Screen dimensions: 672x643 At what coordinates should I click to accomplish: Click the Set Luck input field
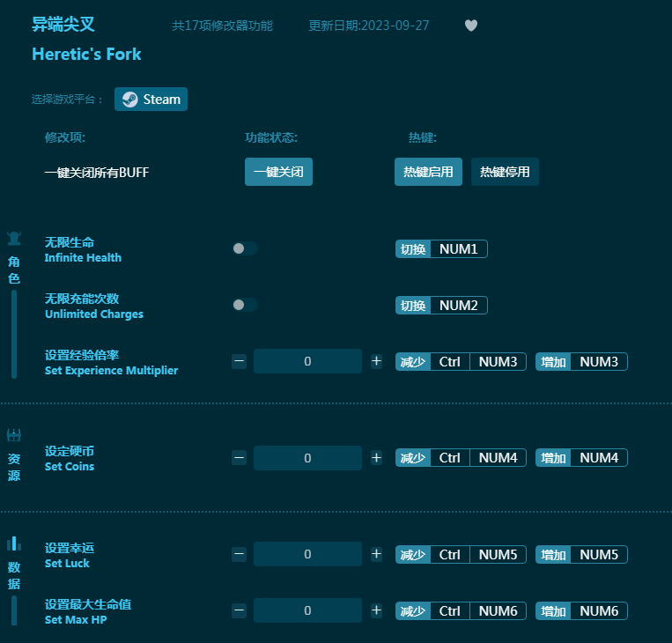[307, 555]
